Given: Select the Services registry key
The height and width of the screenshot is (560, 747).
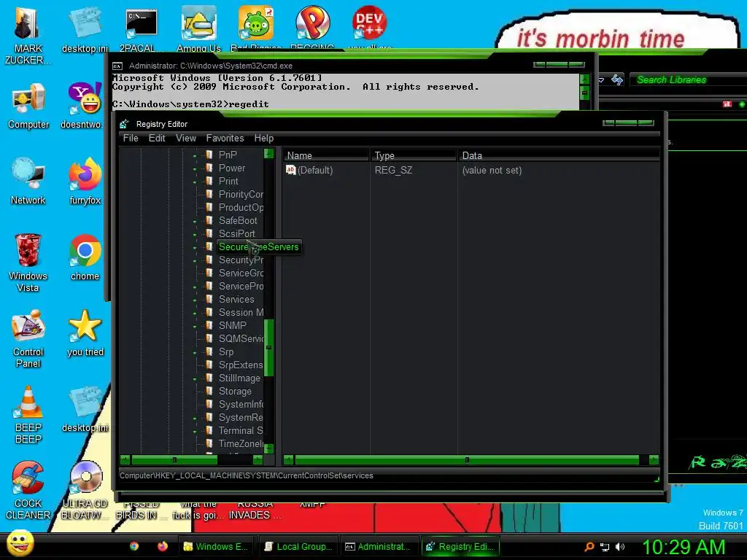Looking at the screenshot, I should click(236, 300).
